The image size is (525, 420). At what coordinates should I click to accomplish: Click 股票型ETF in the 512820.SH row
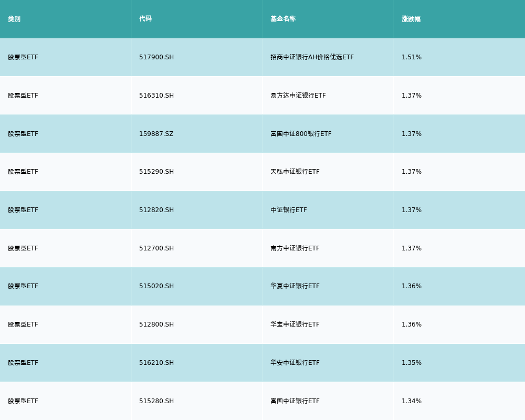tap(23, 210)
